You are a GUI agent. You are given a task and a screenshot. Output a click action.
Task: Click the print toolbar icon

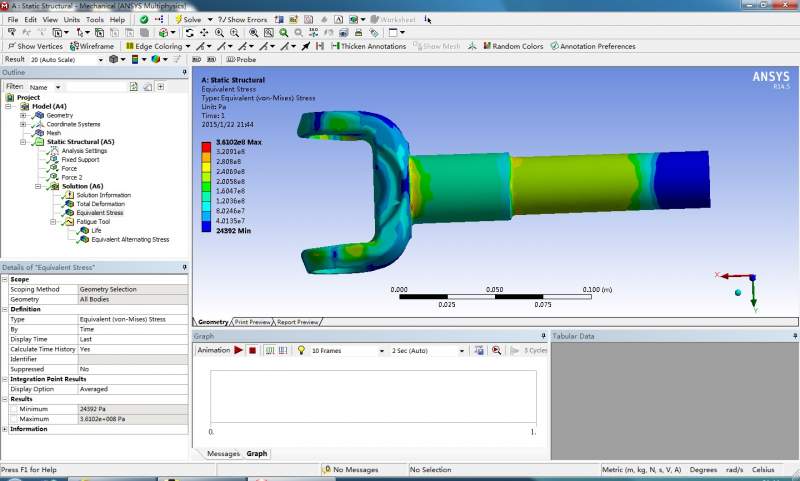point(359,33)
